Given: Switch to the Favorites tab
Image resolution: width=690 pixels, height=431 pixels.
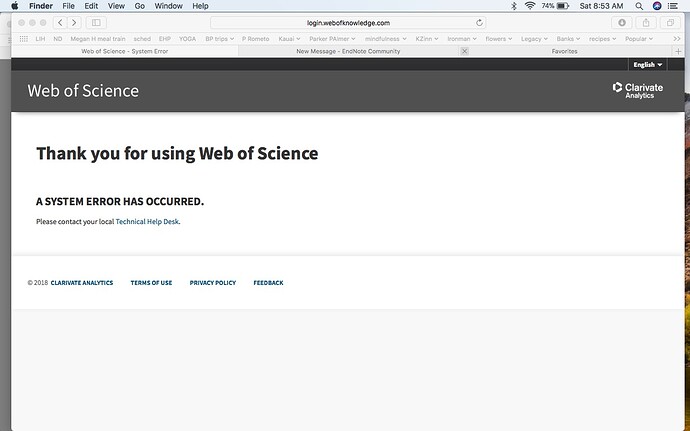Looking at the screenshot, I should 564,51.
